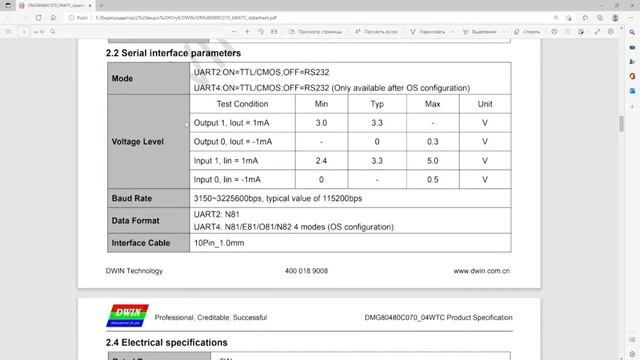
Task: Activate the Highlight tool
Action: 480,31
